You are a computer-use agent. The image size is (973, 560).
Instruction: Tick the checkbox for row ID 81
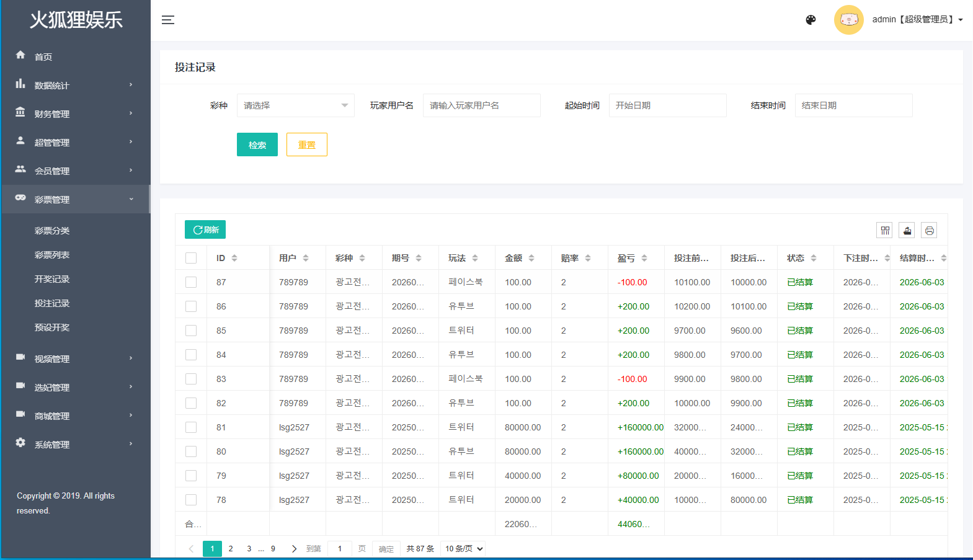(x=191, y=427)
